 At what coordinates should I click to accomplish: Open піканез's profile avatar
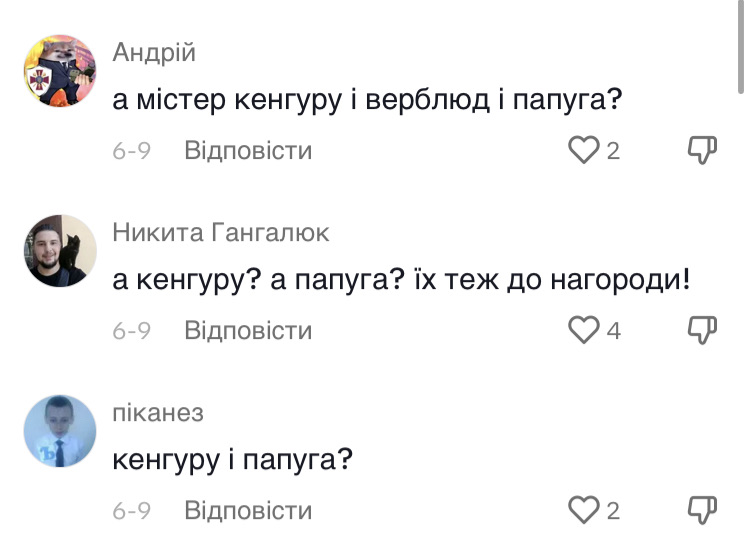click(x=60, y=431)
